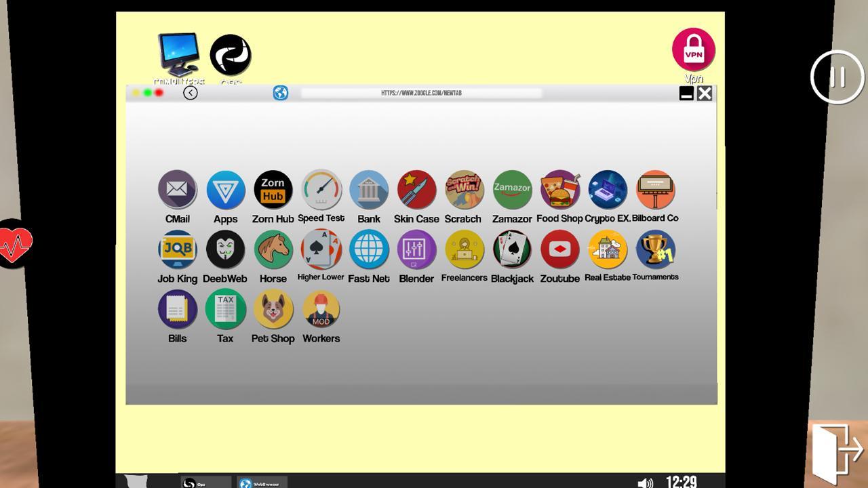Switch to WebBrowser taskbar tab

point(262,483)
